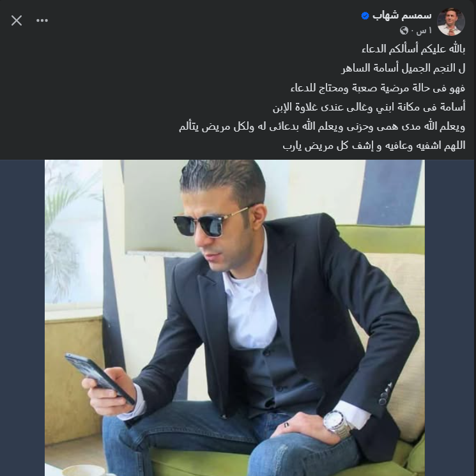Viewport: 476px width, 476px height.
Task: Close the post viewer with the X
Action: tap(17, 20)
